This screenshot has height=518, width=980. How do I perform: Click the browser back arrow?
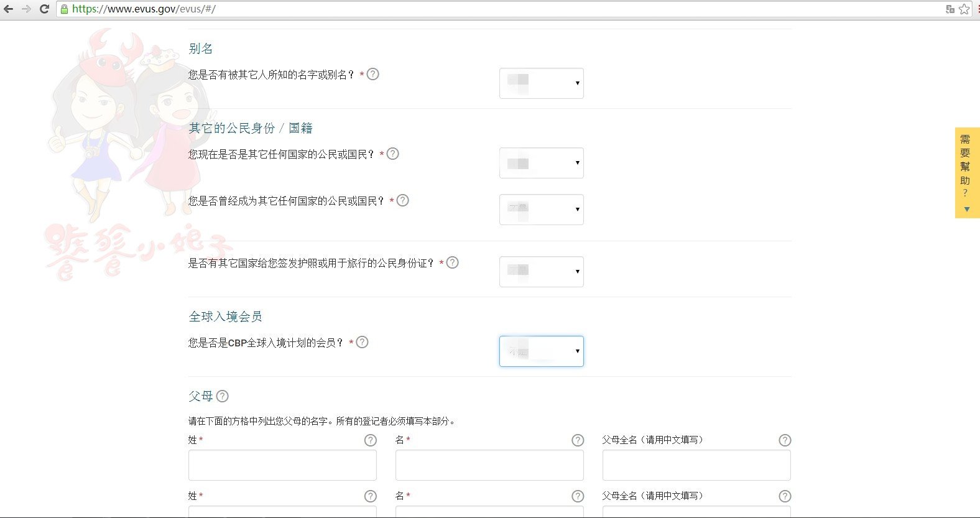tap(9, 9)
